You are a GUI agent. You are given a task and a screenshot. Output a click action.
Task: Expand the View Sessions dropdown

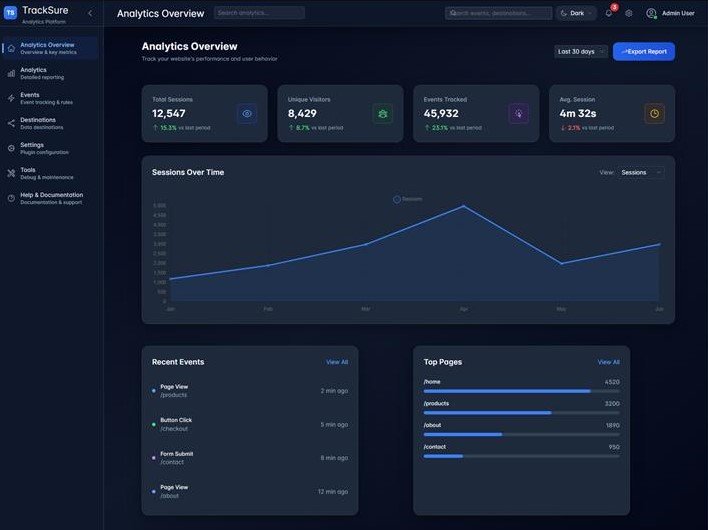coord(641,172)
